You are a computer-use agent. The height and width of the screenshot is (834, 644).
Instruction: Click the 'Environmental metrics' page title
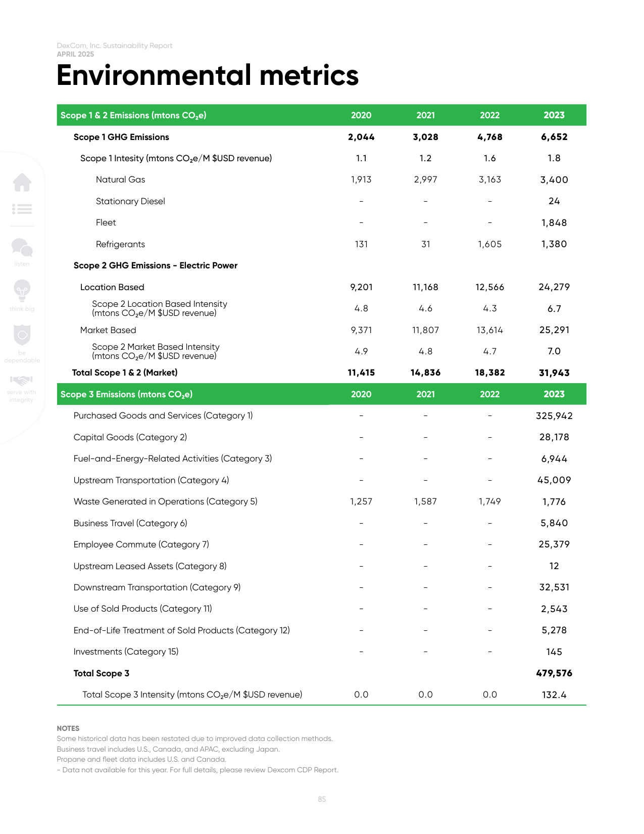click(208, 75)
